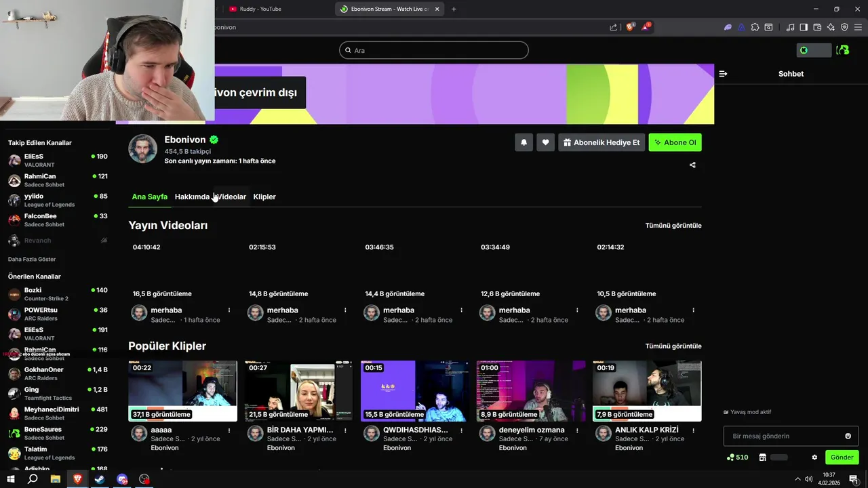Open the Brave VPN shield icon

(x=844, y=27)
